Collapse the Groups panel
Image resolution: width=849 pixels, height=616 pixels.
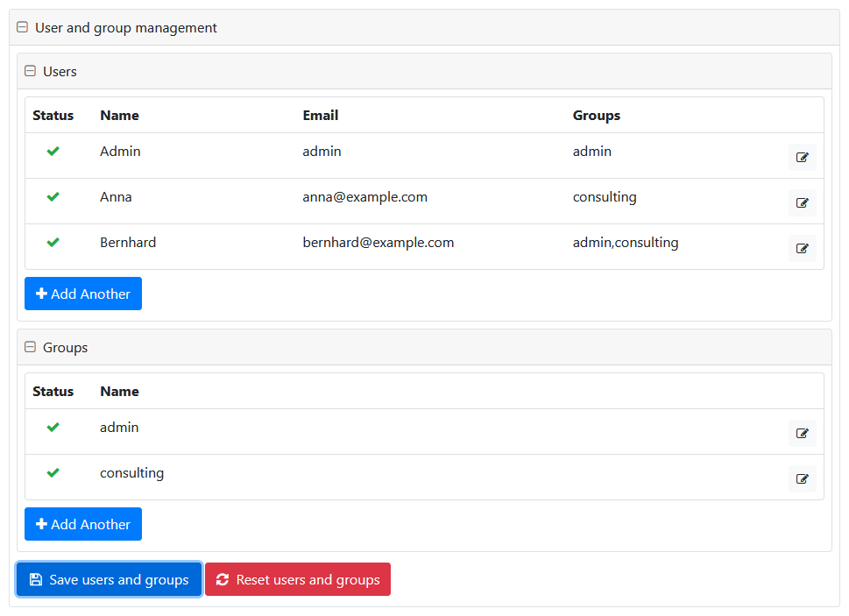tap(30, 347)
